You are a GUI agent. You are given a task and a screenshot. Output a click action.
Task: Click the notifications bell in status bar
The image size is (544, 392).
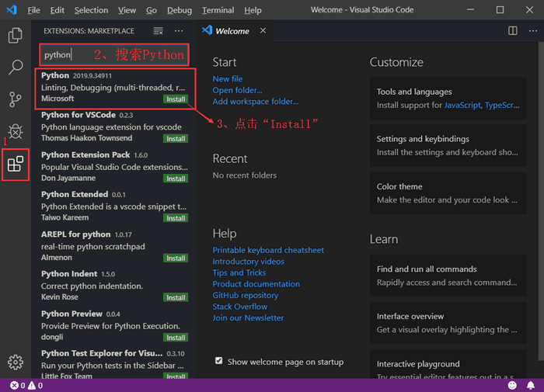tap(531, 385)
